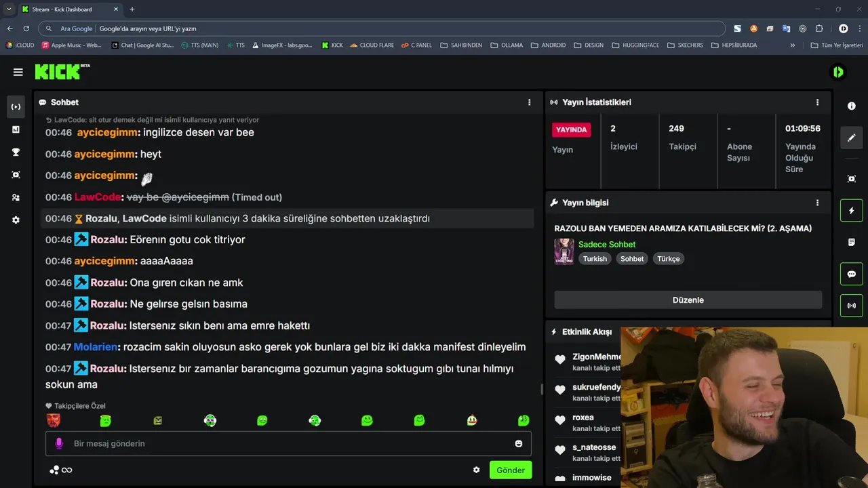The image size is (868, 488).
Task: Open the trophy achievements sidebar icon
Action: tap(16, 152)
